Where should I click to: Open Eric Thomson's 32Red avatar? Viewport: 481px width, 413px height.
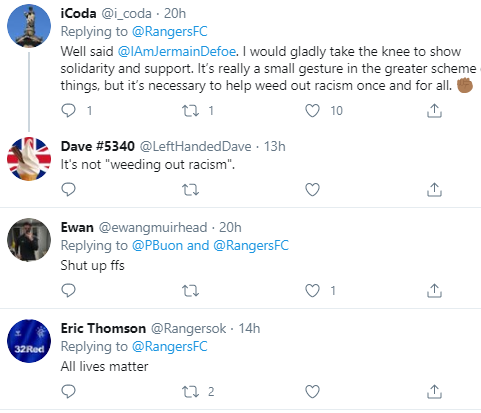[29, 341]
